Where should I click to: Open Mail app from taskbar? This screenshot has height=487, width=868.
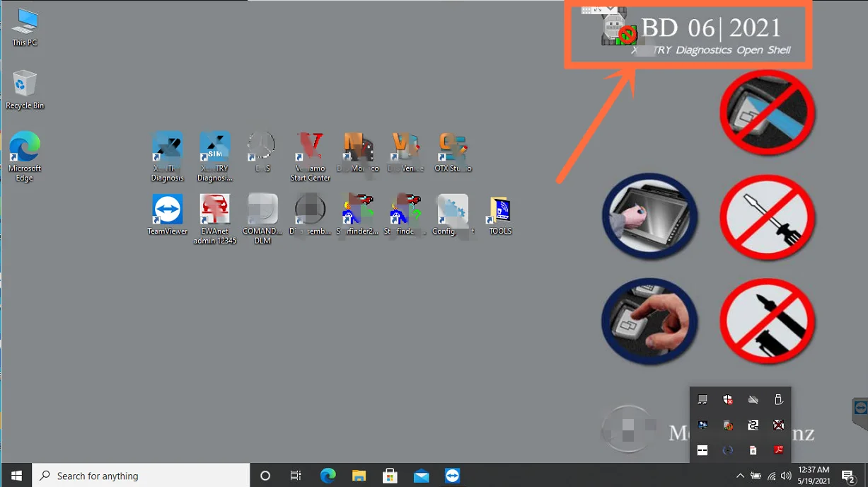click(x=421, y=476)
